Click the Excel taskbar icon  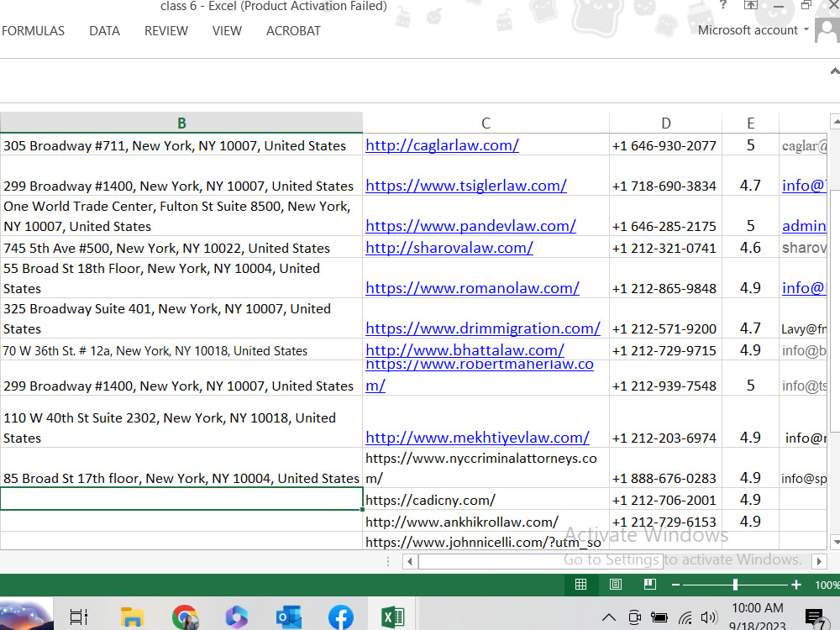click(x=392, y=617)
